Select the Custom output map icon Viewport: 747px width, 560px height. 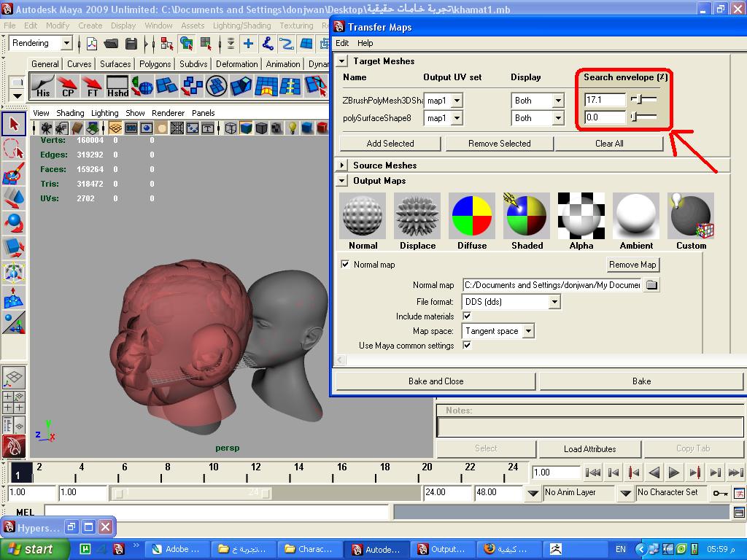tap(691, 216)
